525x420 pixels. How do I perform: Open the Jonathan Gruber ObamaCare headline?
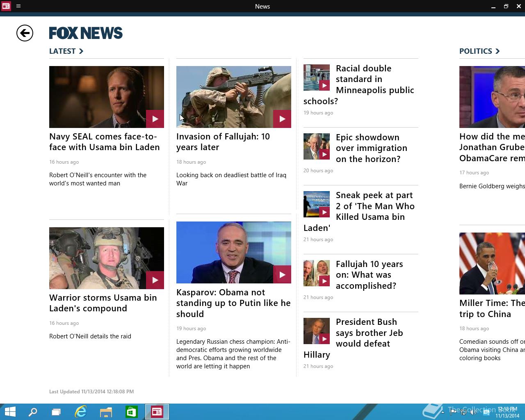[x=492, y=147]
